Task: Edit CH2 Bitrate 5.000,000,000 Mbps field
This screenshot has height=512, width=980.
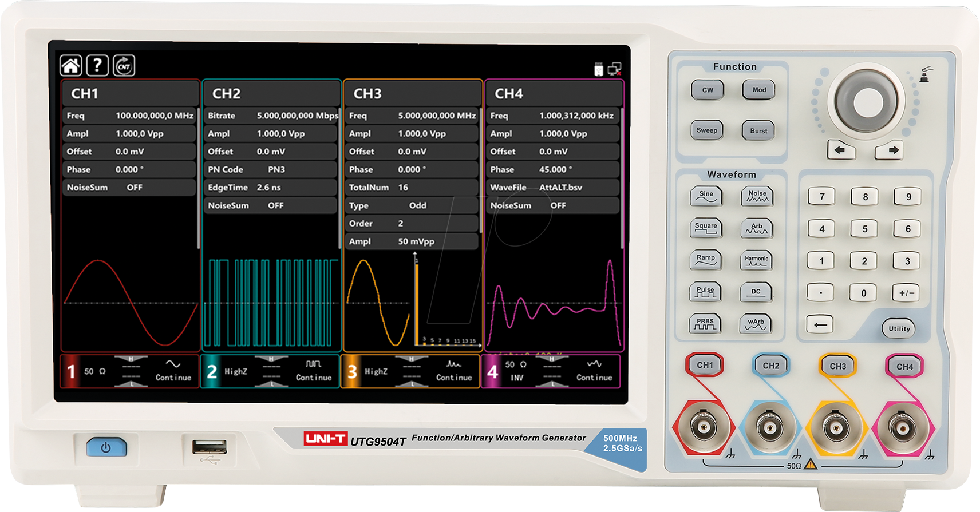Action: point(270,116)
